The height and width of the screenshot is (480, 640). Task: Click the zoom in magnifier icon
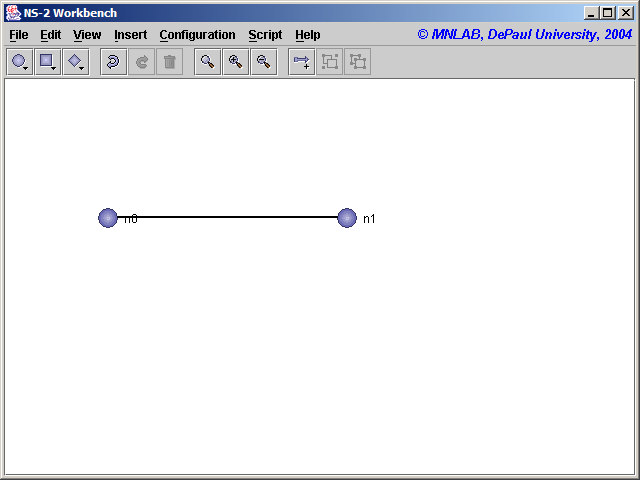click(x=236, y=62)
